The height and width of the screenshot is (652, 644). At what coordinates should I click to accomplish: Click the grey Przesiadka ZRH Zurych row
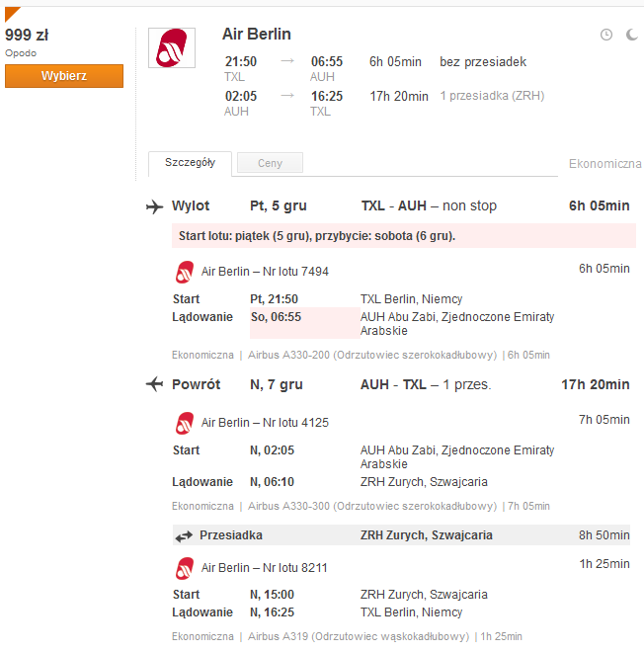click(401, 535)
